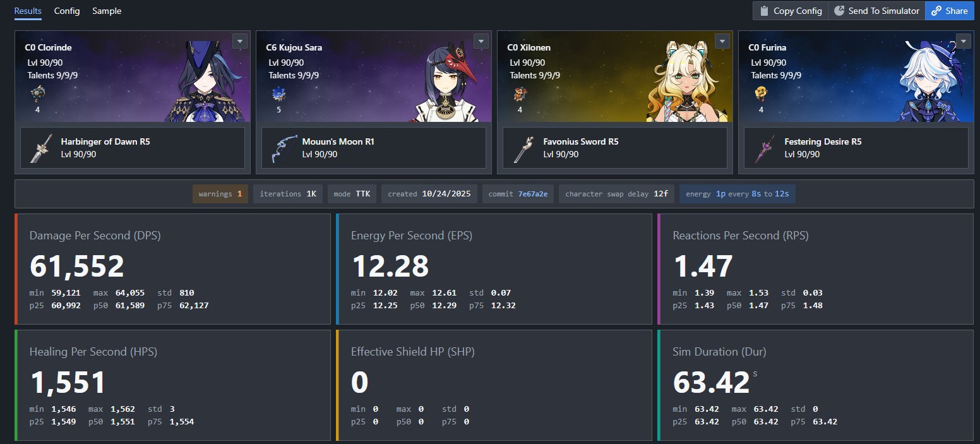Click Favonius Sword R5 weapon name
Viewport: 980px width, 444px height.
coord(581,141)
